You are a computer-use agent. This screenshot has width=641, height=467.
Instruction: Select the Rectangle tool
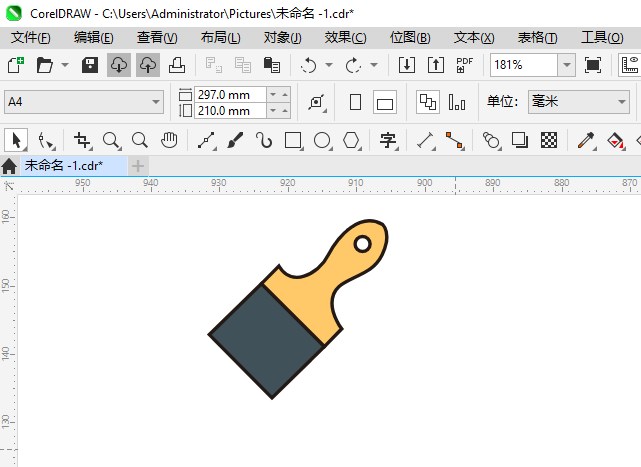click(294, 141)
